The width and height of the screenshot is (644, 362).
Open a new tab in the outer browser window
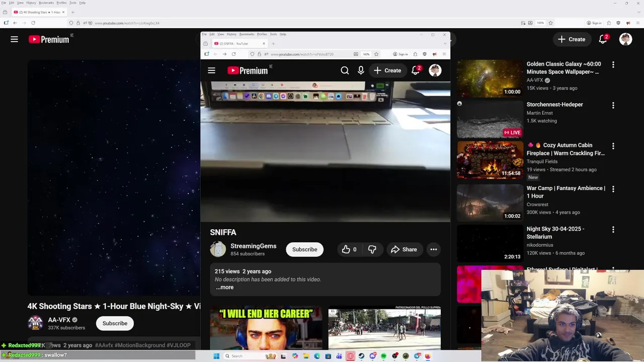click(x=72, y=12)
